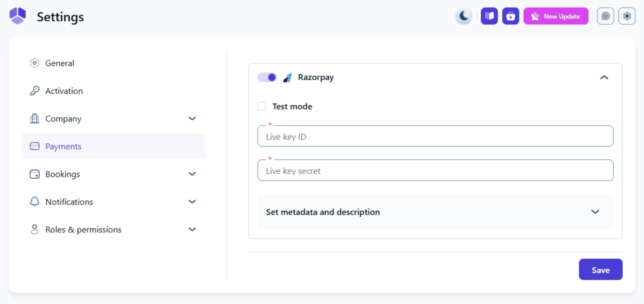Click the Save button
Screen dimensions: 644x304
[x=601, y=269]
